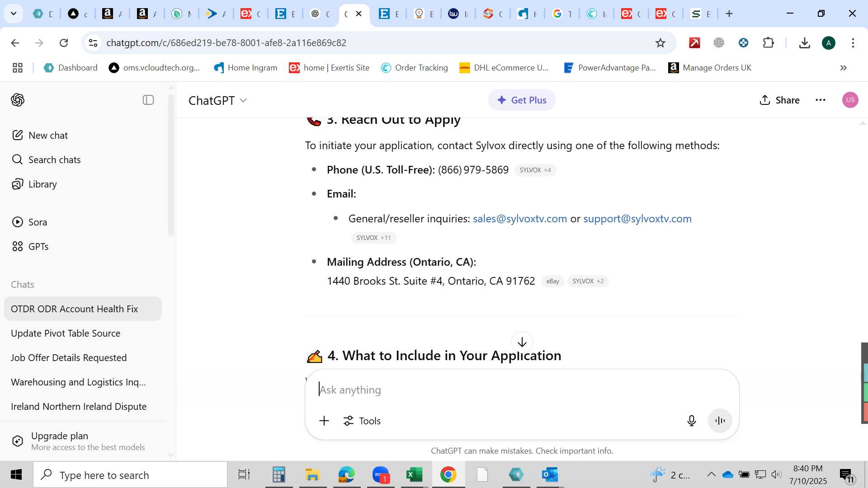The image size is (868, 488).
Task: Expand the ChatGPT model dropdown
Action: coord(218,100)
